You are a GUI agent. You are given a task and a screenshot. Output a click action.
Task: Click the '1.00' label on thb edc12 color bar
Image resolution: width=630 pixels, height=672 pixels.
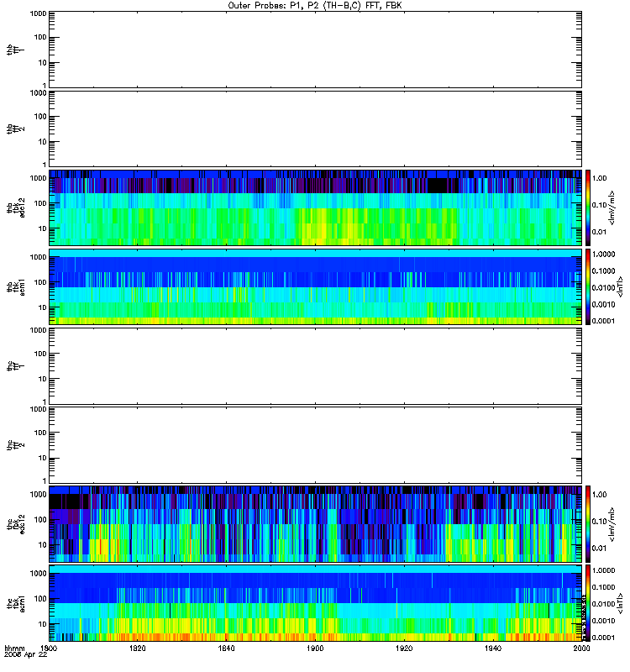click(x=599, y=178)
